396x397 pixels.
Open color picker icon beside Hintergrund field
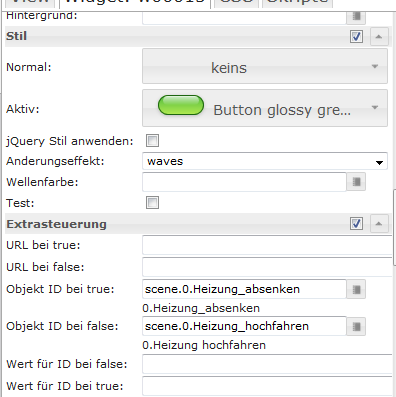[x=356, y=17]
